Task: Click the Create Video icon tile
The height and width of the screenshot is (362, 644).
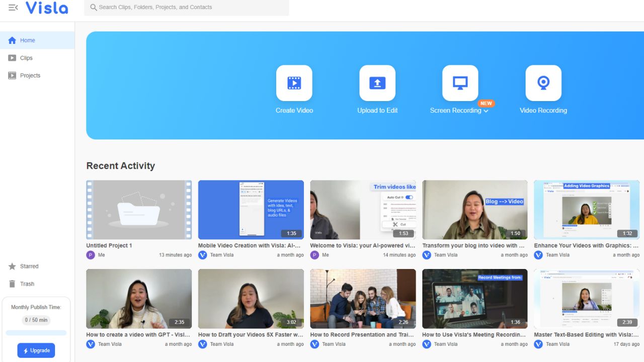Action: click(294, 83)
